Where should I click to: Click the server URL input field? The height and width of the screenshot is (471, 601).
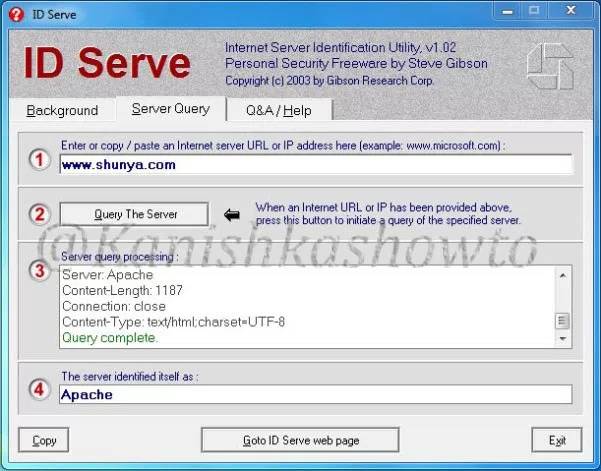pos(316,165)
